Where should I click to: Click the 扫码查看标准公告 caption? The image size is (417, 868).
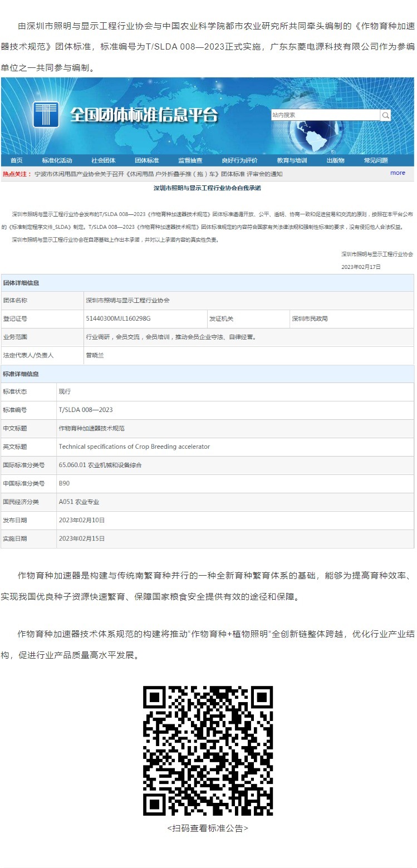[x=208, y=828]
